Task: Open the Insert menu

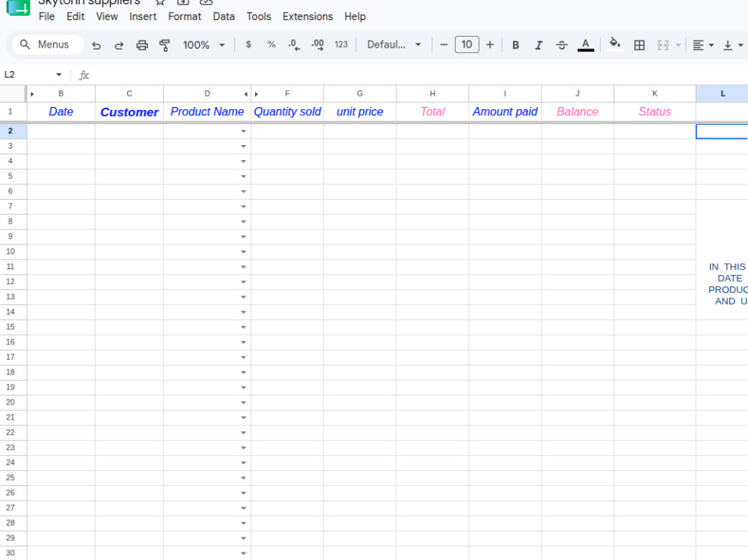Action: [x=143, y=16]
